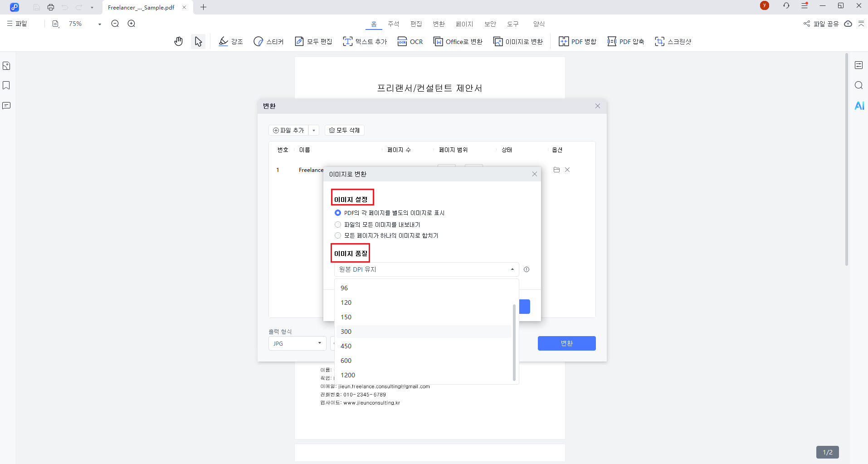Open the AI assistant panel
The width and height of the screenshot is (868, 464).
(x=859, y=106)
